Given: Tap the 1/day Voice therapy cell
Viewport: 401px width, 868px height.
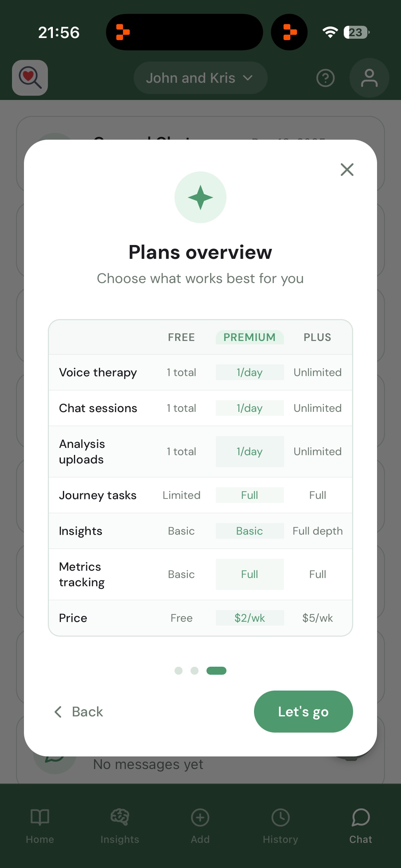Looking at the screenshot, I should point(250,372).
